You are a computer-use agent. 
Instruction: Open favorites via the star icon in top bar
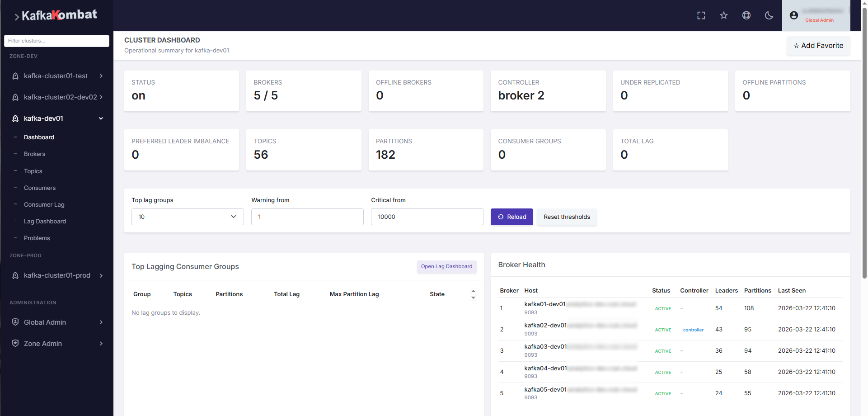(723, 15)
